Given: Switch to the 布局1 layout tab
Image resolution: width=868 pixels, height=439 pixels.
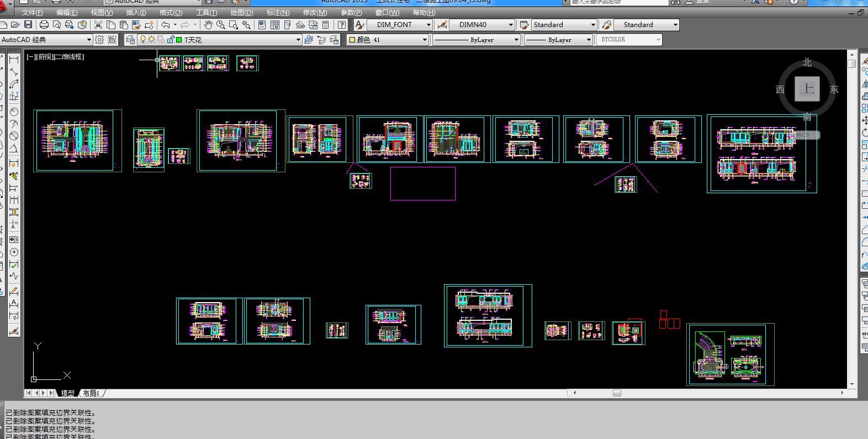Looking at the screenshot, I should coord(91,393).
